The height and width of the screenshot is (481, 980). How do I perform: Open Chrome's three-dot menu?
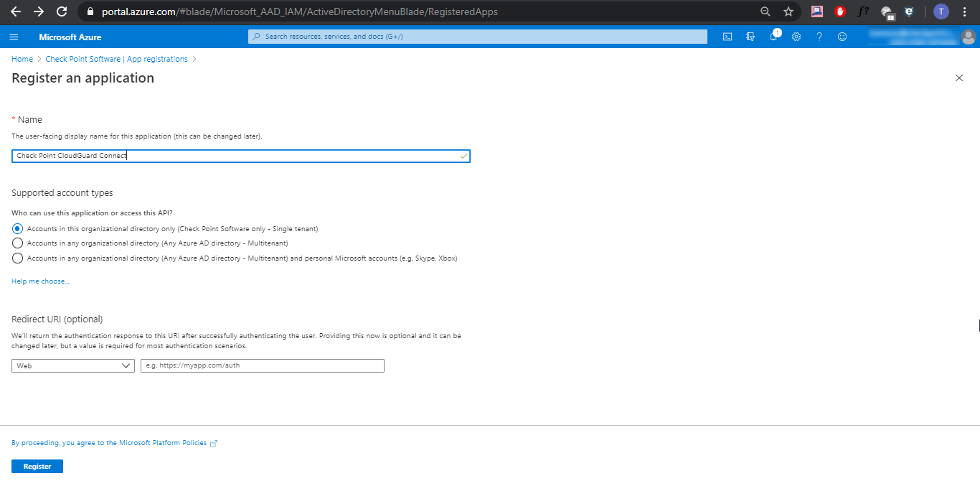click(965, 11)
